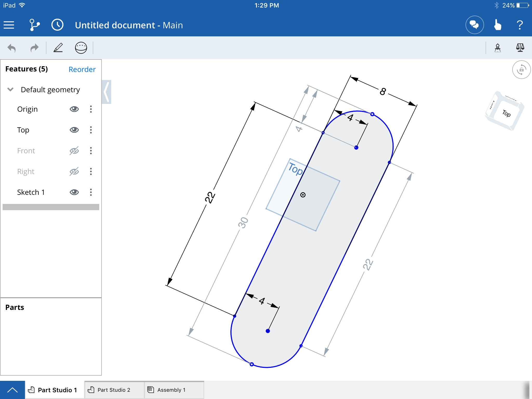Select the Top plane feature
The height and width of the screenshot is (399, 532).
pyautogui.click(x=23, y=130)
